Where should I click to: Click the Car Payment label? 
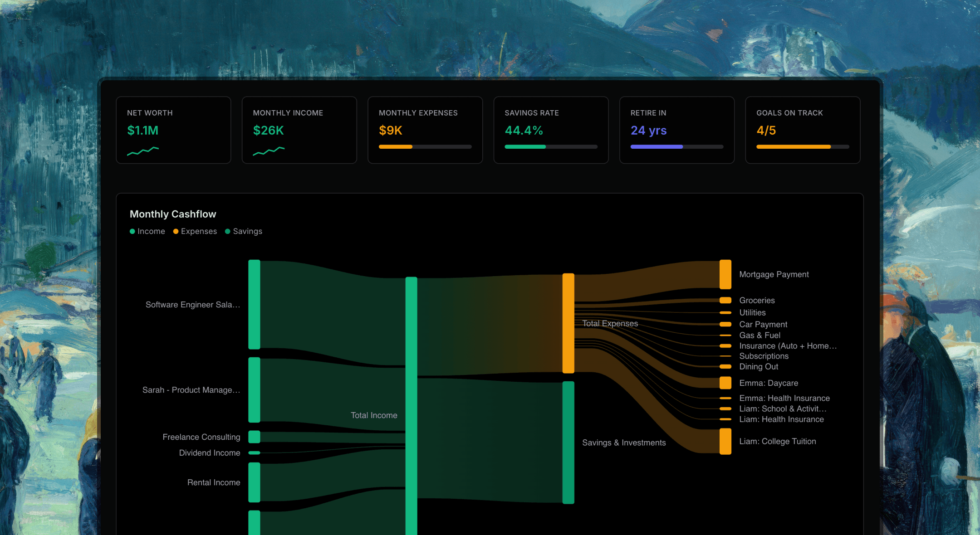[x=763, y=324]
